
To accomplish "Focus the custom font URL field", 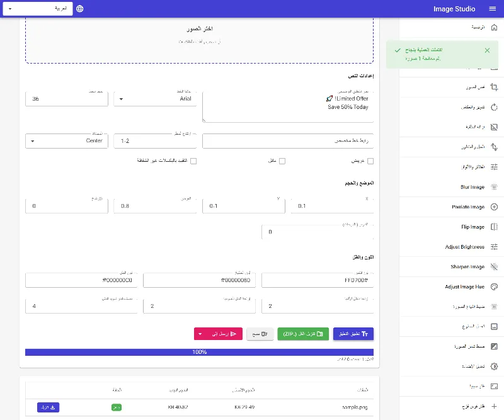I will [288, 141].
